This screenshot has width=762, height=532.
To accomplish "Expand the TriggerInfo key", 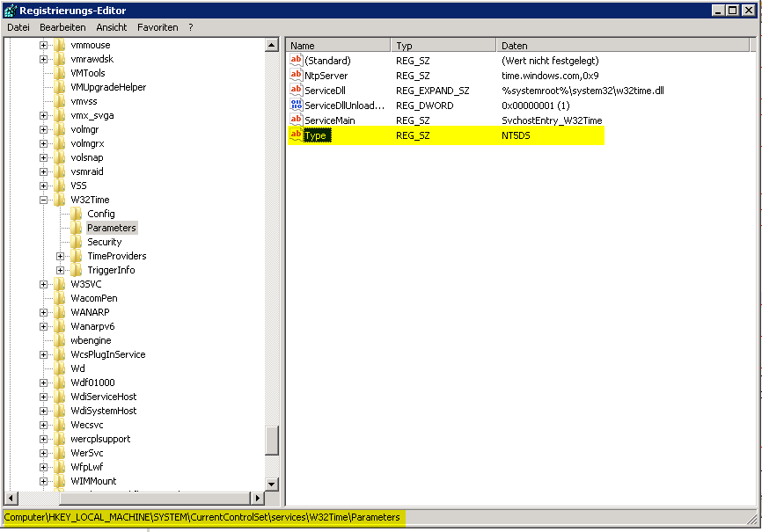I will [x=61, y=270].
